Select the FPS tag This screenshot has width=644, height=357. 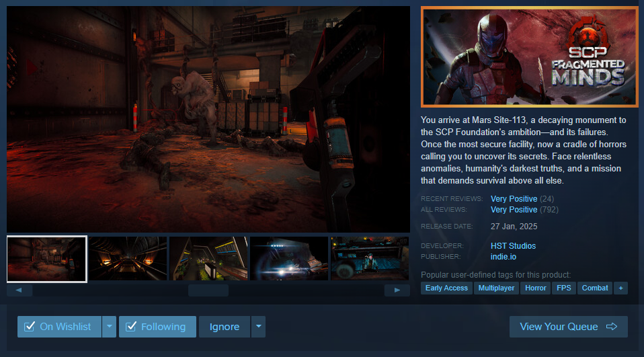563,288
